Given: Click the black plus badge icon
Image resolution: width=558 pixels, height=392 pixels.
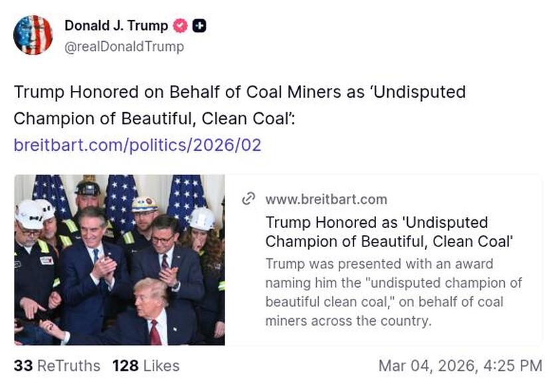Looking at the screenshot, I should point(199,26).
